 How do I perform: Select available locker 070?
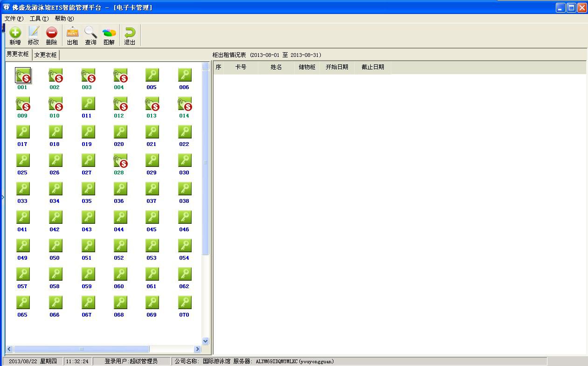[185, 303]
